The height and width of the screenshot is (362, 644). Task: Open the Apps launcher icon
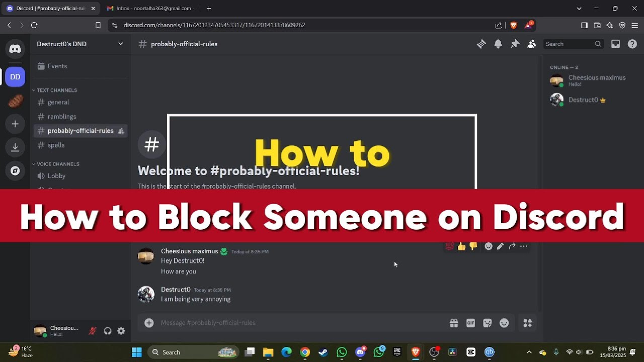tap(528, 323)
